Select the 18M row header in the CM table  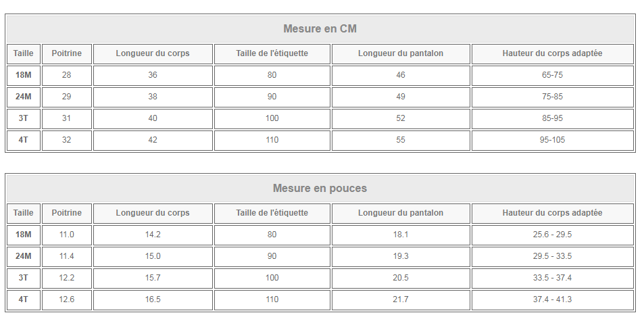(x=24, y=75)
